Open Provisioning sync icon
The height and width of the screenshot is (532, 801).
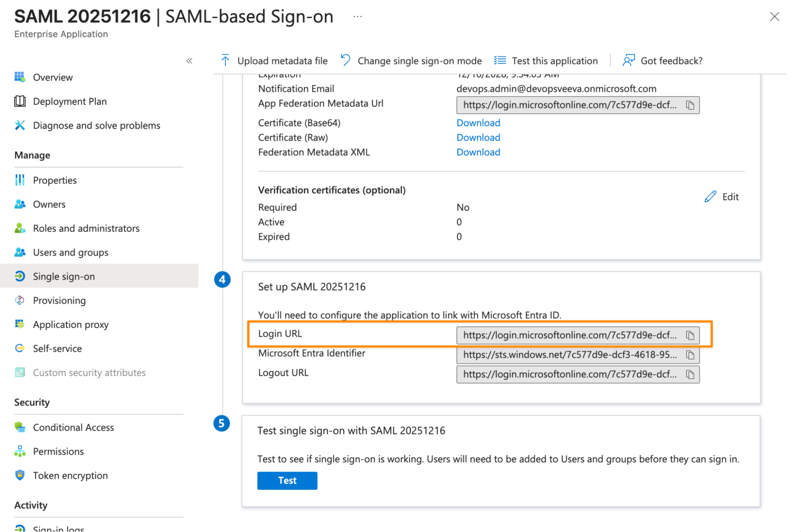coord(20,300)
